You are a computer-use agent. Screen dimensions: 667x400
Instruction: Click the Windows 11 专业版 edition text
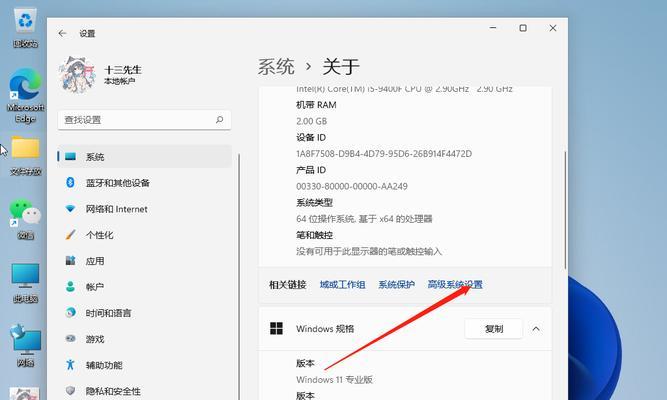pyautogui.click(x=334, y=380)
